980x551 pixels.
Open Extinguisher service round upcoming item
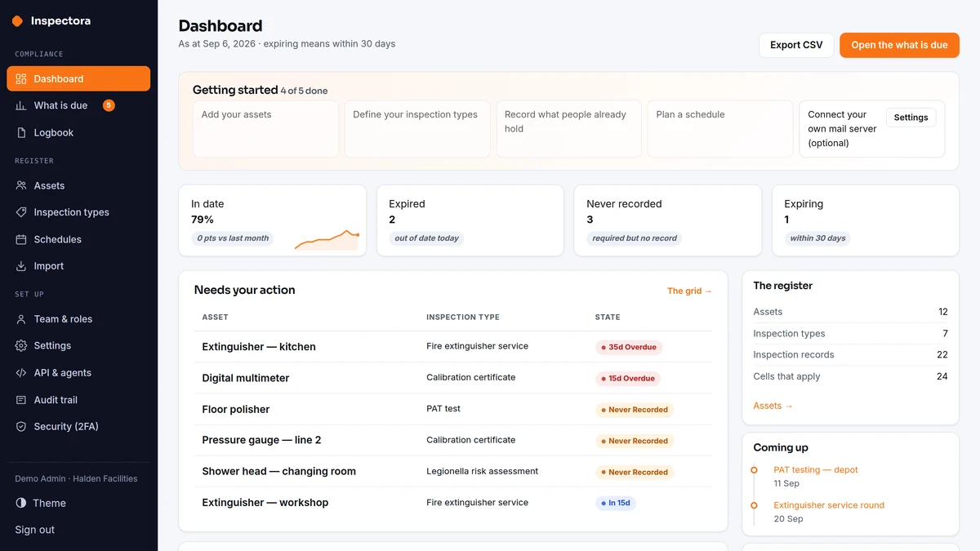(829, 505)
